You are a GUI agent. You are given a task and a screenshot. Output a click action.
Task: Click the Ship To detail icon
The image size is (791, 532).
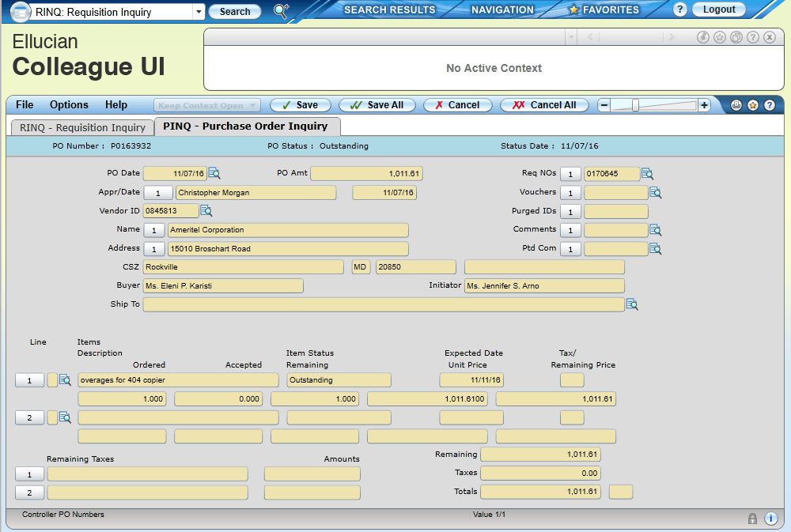pos(632,304)
